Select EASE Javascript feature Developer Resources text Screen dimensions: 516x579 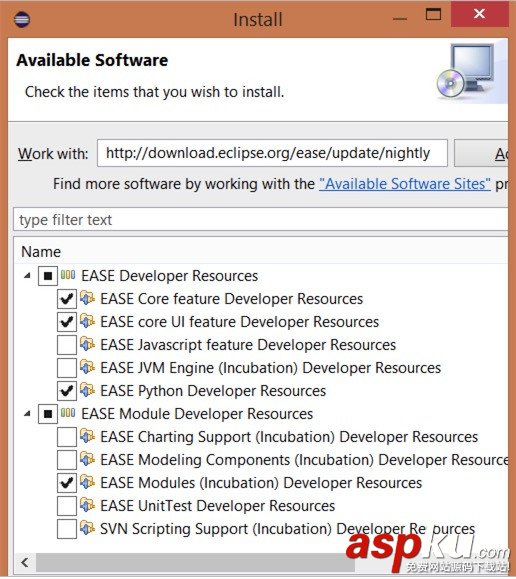pos(248,345)
